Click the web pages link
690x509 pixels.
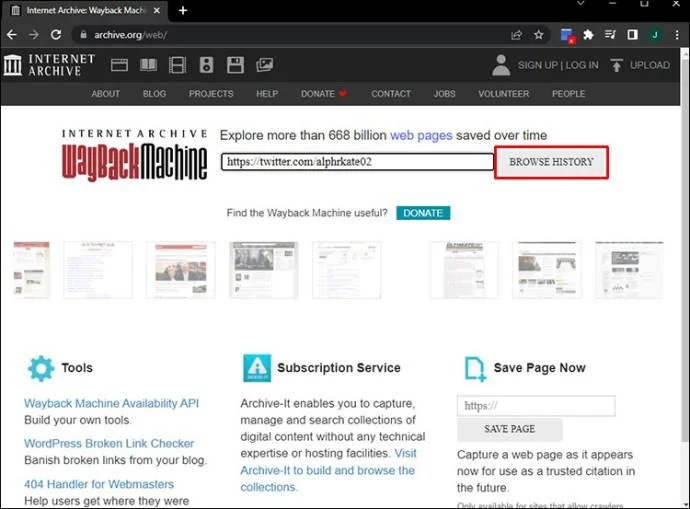pos(421,135)
